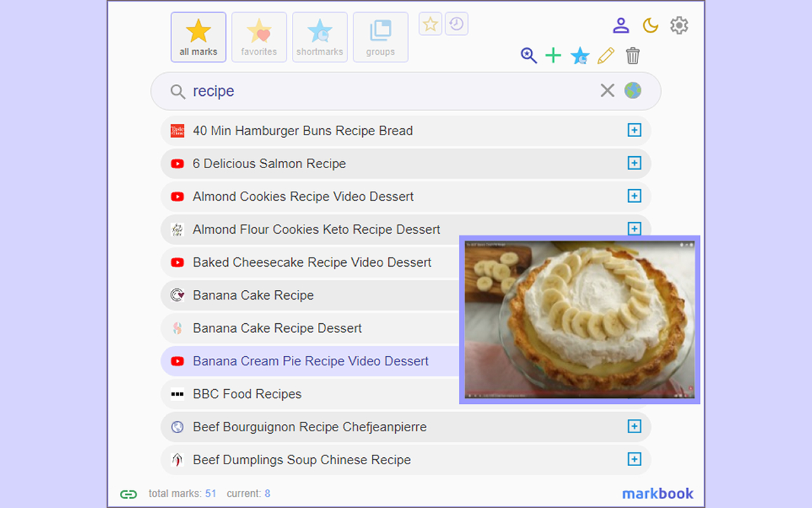The height and width of the screenshot is (508, 812).
Task: Click the user account person icon
Action: (621, 25)
